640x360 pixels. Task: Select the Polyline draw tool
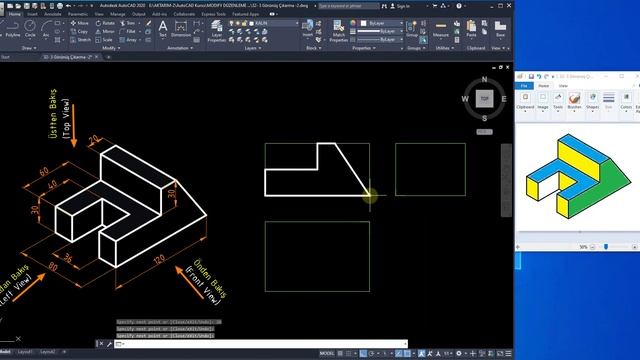pyautogui.click(x=12, y=29)
